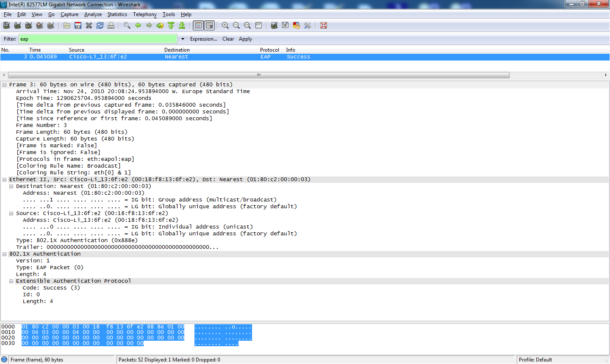The height and width of the screenshot is (364, 610).
Task: Open the Tools menu
Action: (169, 14)
